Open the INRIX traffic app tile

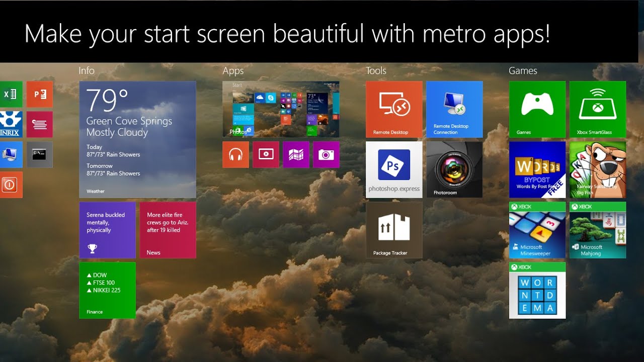(x=11, y=124)
